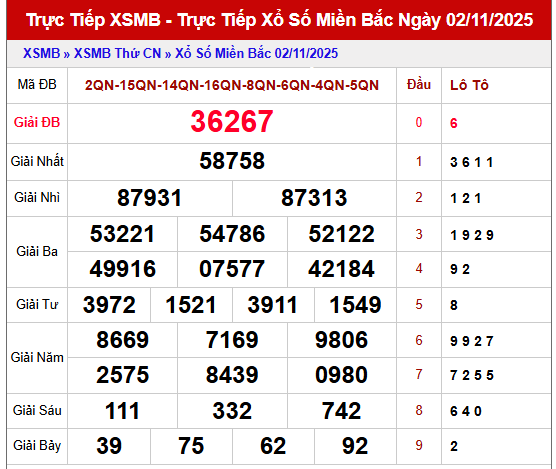Click Lô Tô values 9 2
Image resolution: width=556 pixels, height=469 pixels.
click(x=460, y=269)
